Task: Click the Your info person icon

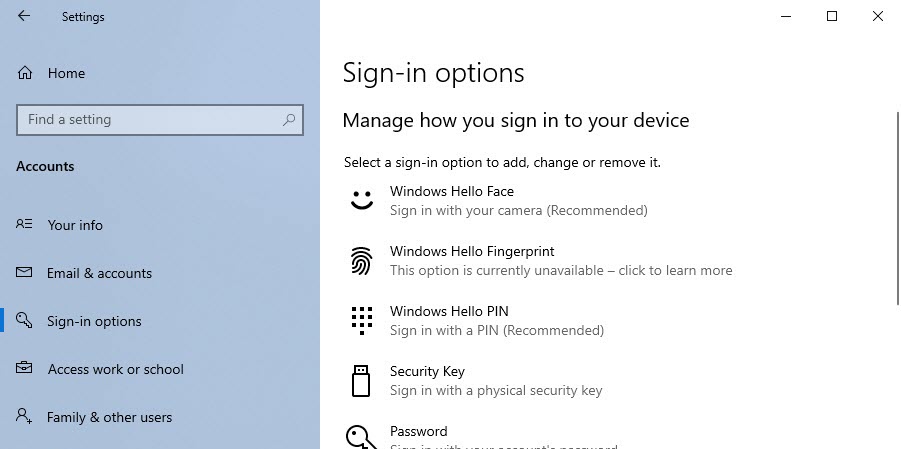Action: coord(24,224)
